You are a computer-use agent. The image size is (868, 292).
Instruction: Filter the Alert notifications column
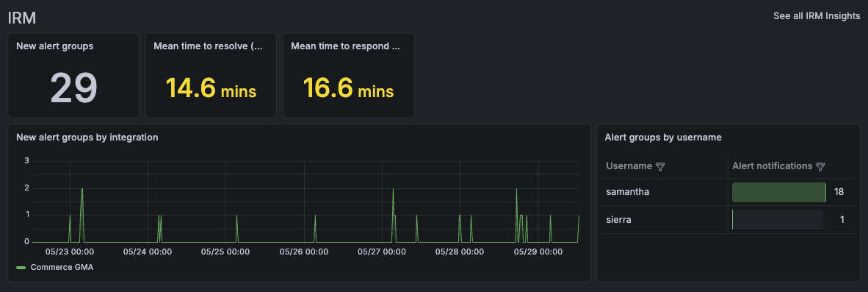[x=820, y=166]
